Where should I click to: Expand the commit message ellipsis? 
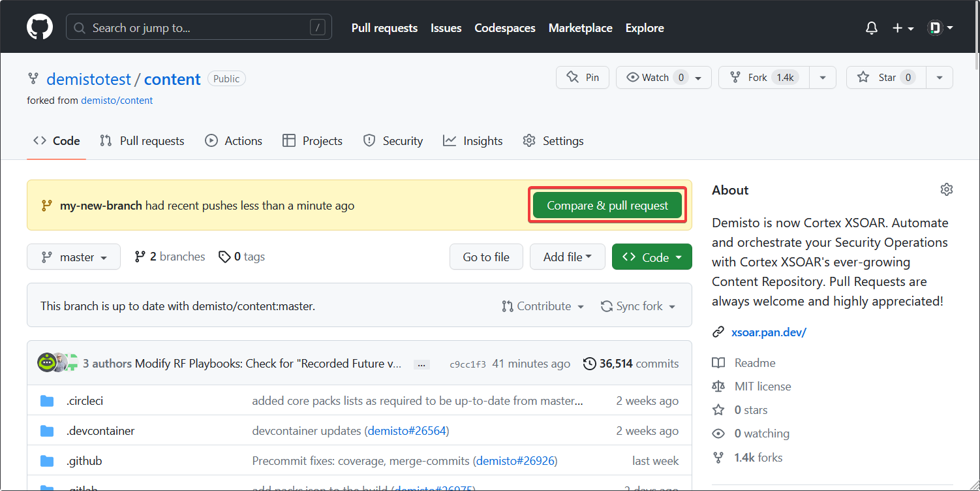tap(421, 364)
